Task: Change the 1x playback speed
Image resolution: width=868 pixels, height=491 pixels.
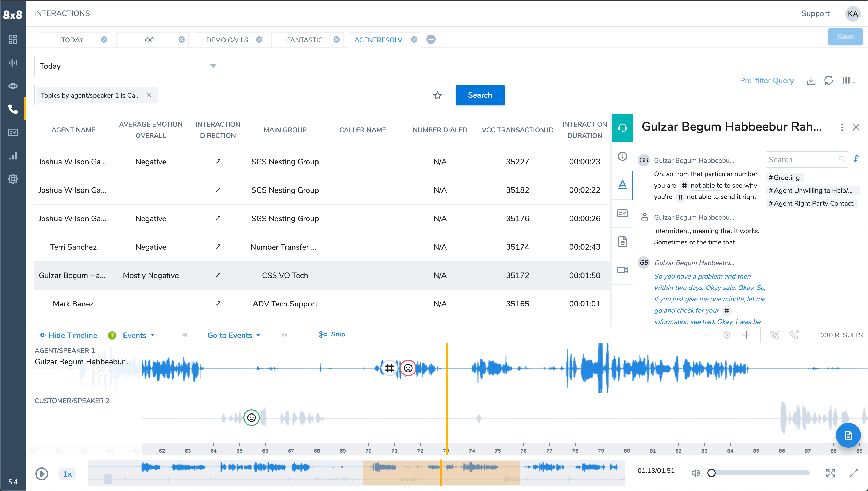Action: [67, 474]
